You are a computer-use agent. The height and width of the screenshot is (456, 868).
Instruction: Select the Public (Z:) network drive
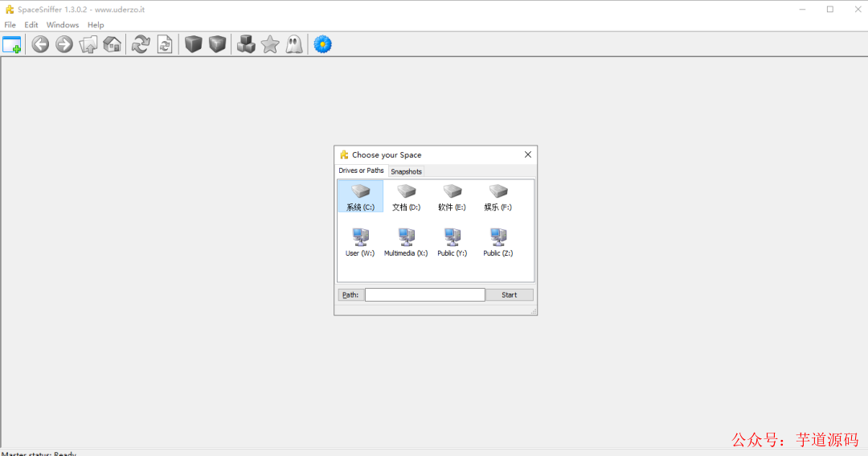[x=497, y=243]
